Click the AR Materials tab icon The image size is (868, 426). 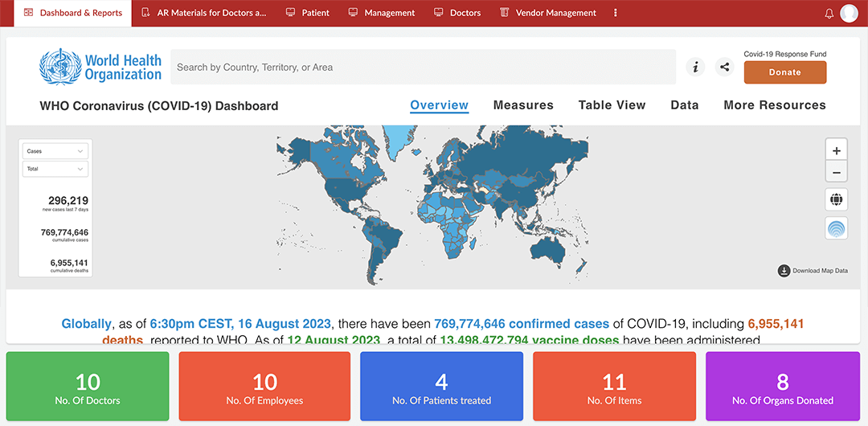point(145,12)
